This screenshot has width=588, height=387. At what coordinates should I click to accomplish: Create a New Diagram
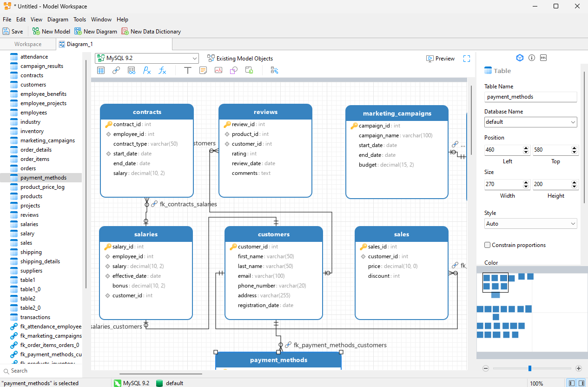tap(96, 32)
